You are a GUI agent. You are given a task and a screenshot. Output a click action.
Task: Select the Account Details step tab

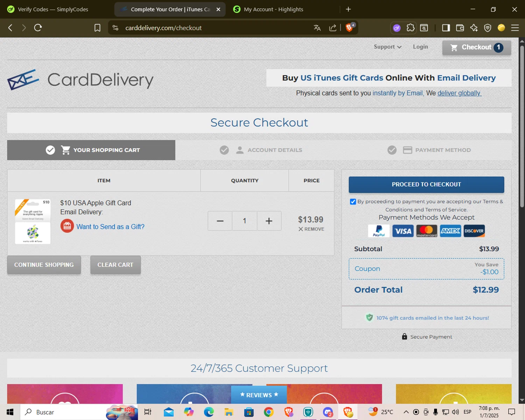tap(261, 150)
